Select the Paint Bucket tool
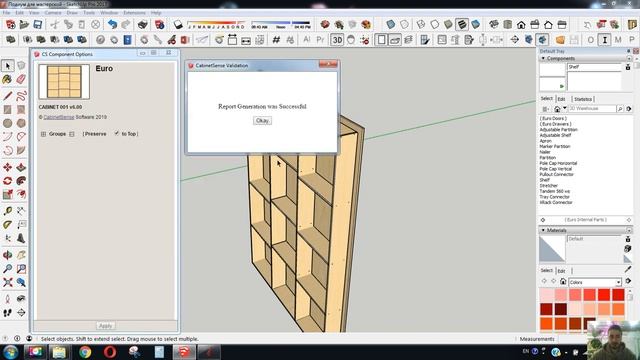Screen dimensions: 640x360 7,79
